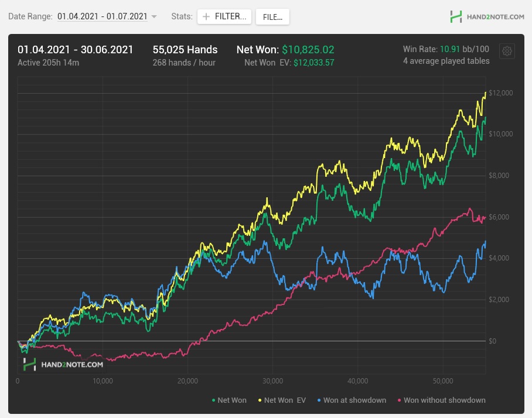Screen dimensions: 532x418
Task: Click the 55,025 Hands total
Action: 185,50
